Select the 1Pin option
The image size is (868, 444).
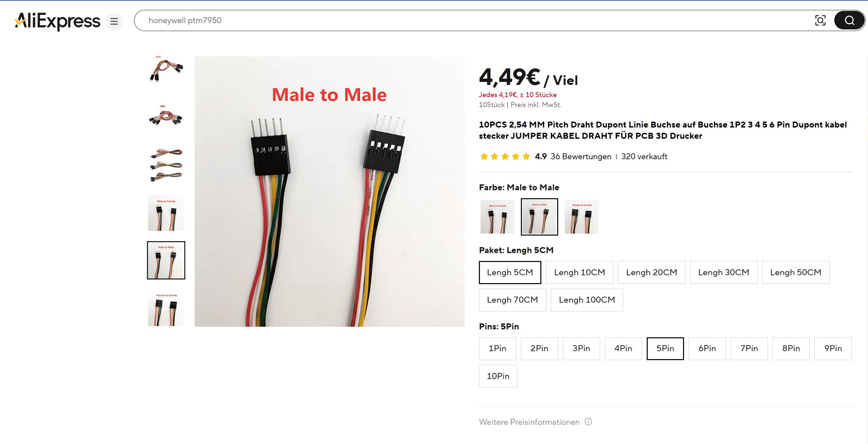[x=497, y=349]
